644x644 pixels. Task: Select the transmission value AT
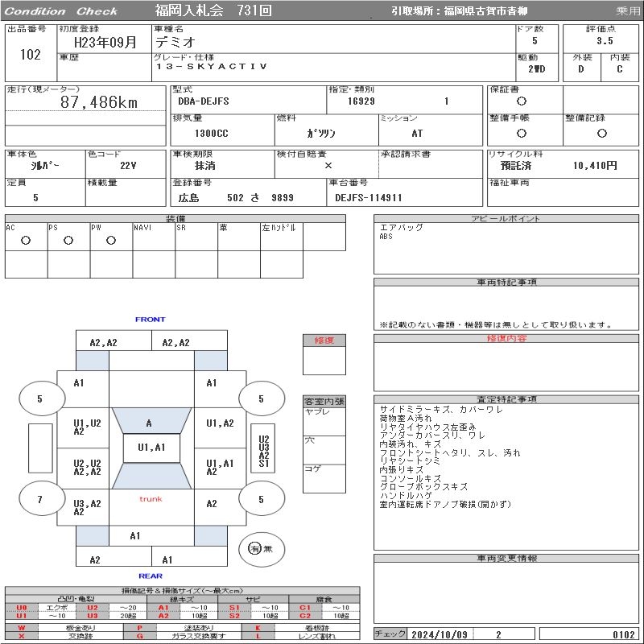coord(417,134)
